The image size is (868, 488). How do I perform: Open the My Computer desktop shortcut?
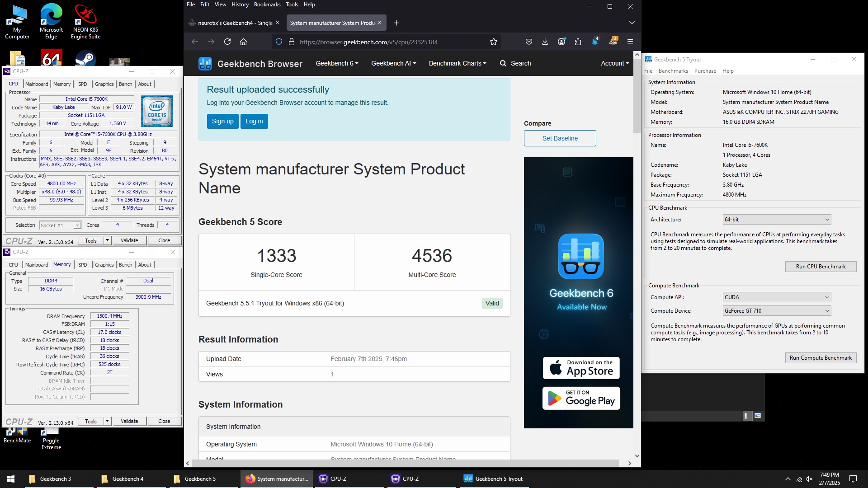tap(17, 22)
